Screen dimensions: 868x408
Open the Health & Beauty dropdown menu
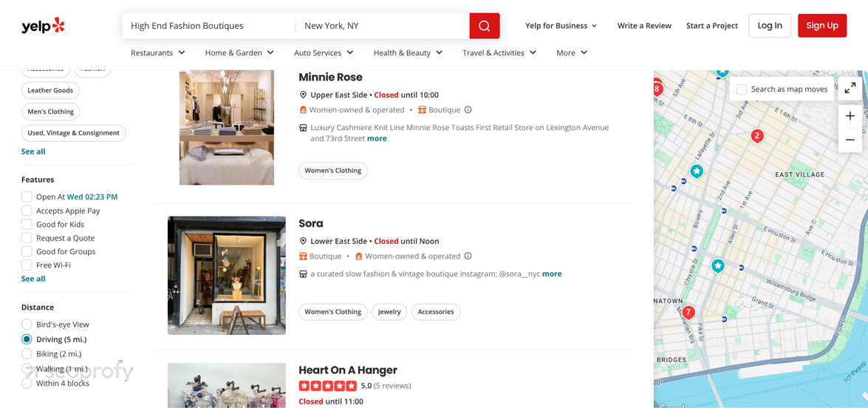[408, 52]
